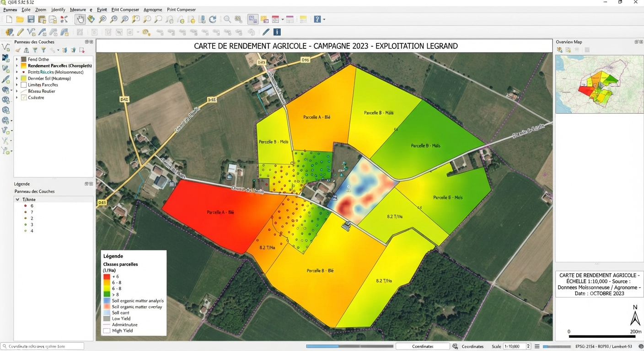Click the scale stepper arrows
This screenshot has height=351, width=644.
point(528,346)
